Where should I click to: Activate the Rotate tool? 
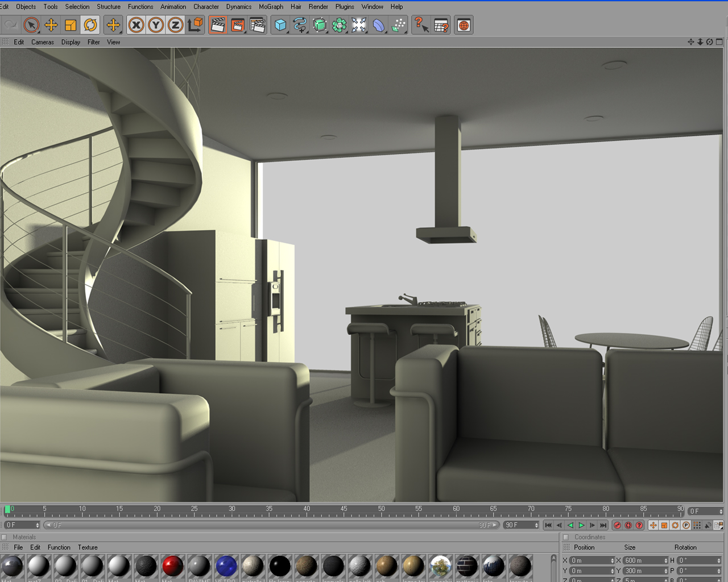90,25
